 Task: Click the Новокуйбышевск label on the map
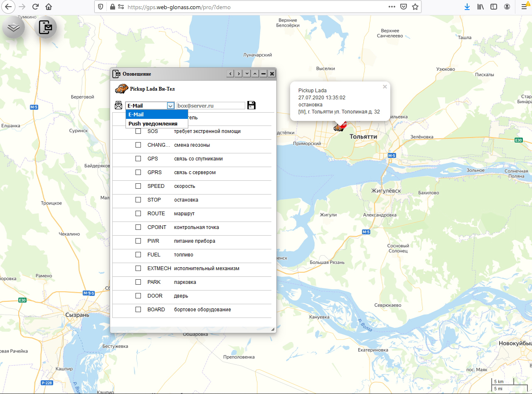click(515, 343)
